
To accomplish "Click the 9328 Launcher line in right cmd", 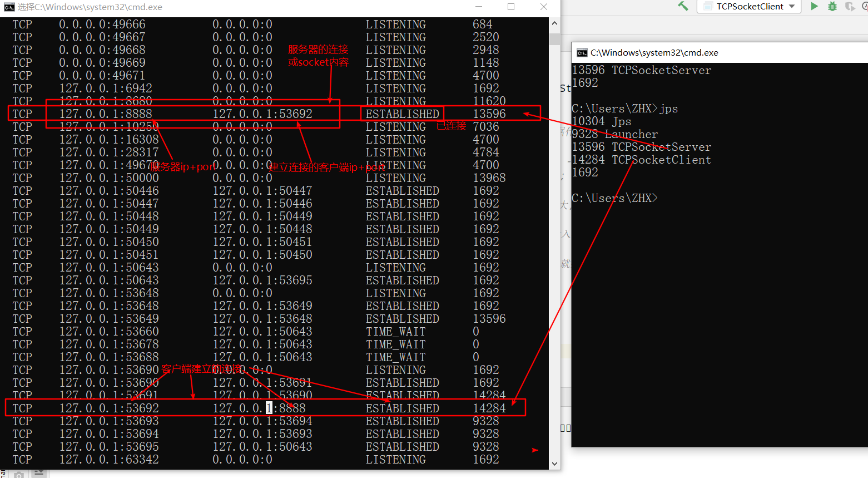I will pyautogui.click(x=615, y=135).
